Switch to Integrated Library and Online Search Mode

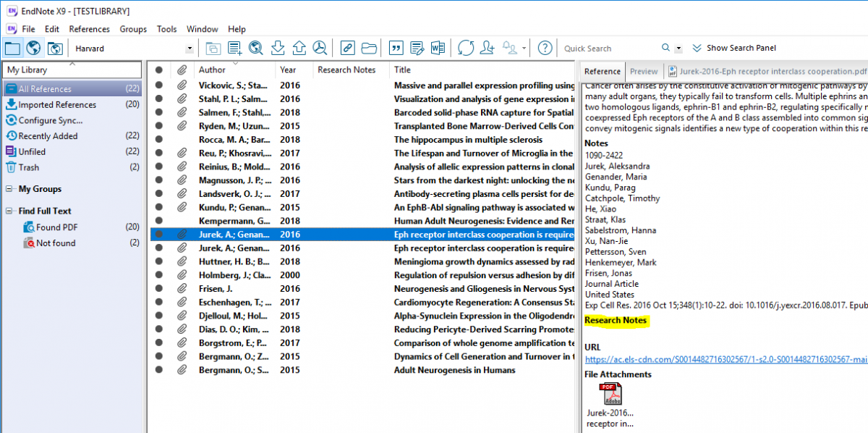pyautogui.click(x=55, y=47)
